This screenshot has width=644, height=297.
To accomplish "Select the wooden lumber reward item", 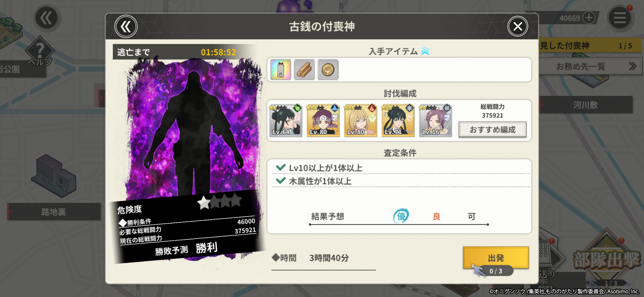I will pyautogui.click(x=304, y=70).
